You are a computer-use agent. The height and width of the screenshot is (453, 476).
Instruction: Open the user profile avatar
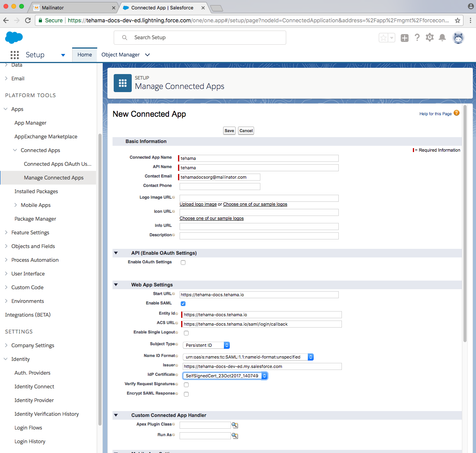point(458,38)
